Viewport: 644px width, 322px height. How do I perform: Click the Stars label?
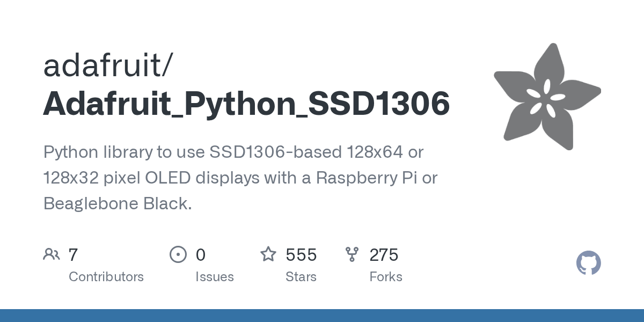[301, 277]
